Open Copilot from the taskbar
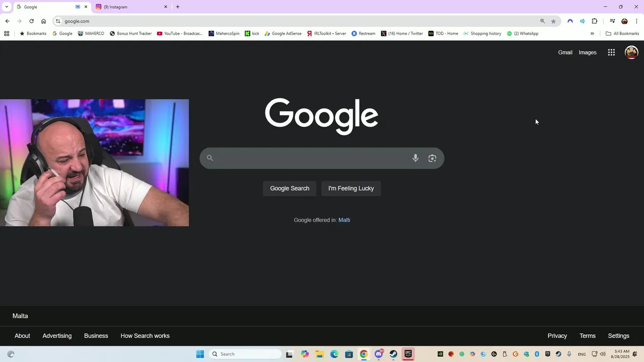This screenshot has width=644, height=362. coord(305,354)
